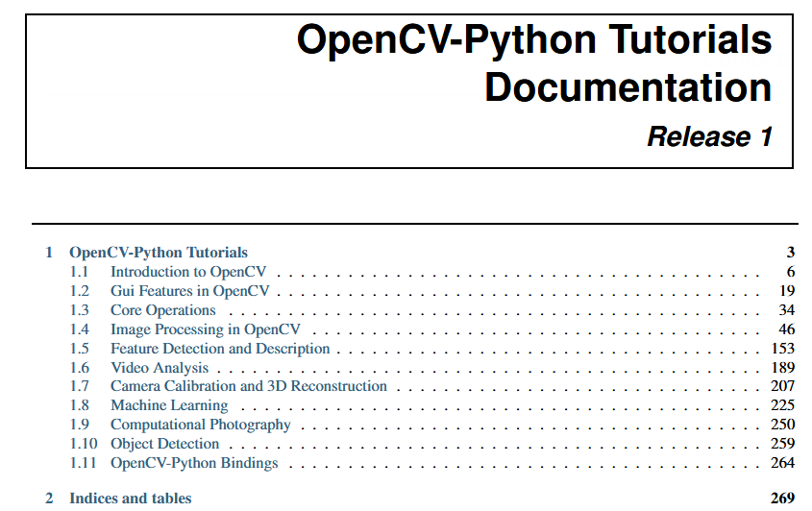The image size is (812, 511).
Task: Click page number 46 in contents
Action: coord(786,329)
